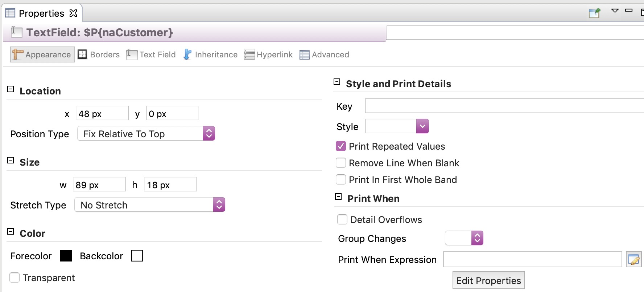Click the Advanced table icon

305,55
